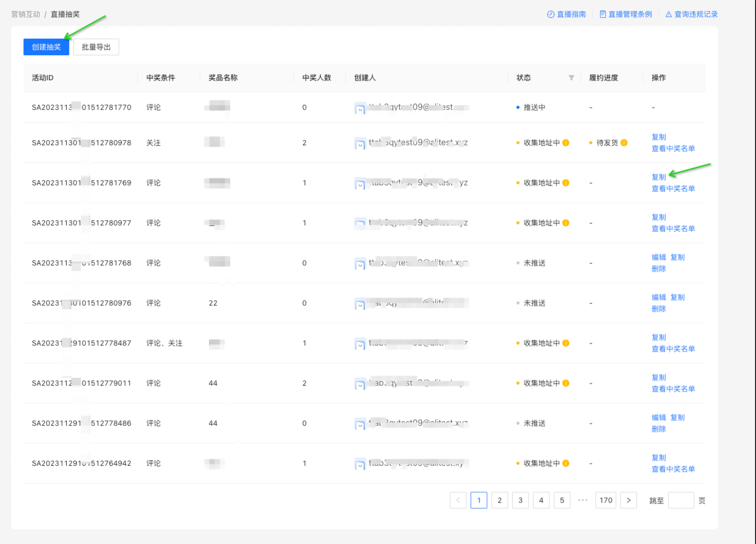Image resolution: width=756 pixels, height=544 pixels.
Task: Open the 直播指南 compass icon
Action: (551, 14)
